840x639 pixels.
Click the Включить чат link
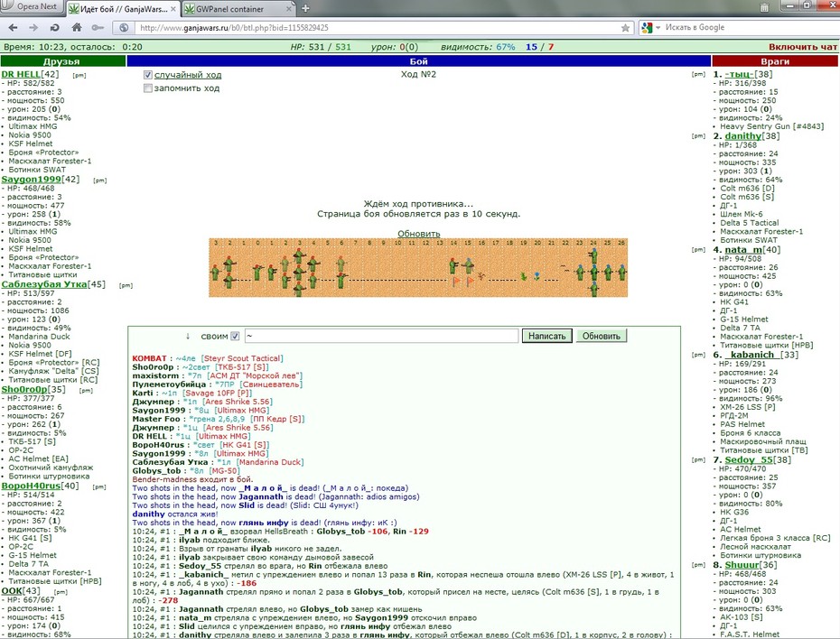pos(802,47)
